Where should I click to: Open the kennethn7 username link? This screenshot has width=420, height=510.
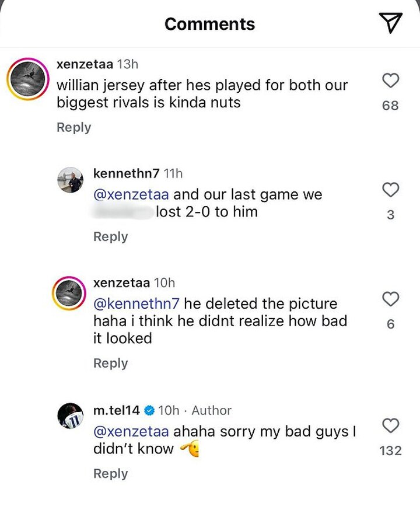coord(125,173)
